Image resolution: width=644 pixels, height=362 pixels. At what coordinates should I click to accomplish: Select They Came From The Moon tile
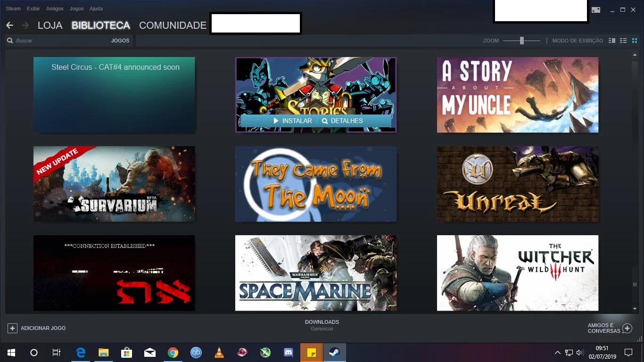pos(316,184)
